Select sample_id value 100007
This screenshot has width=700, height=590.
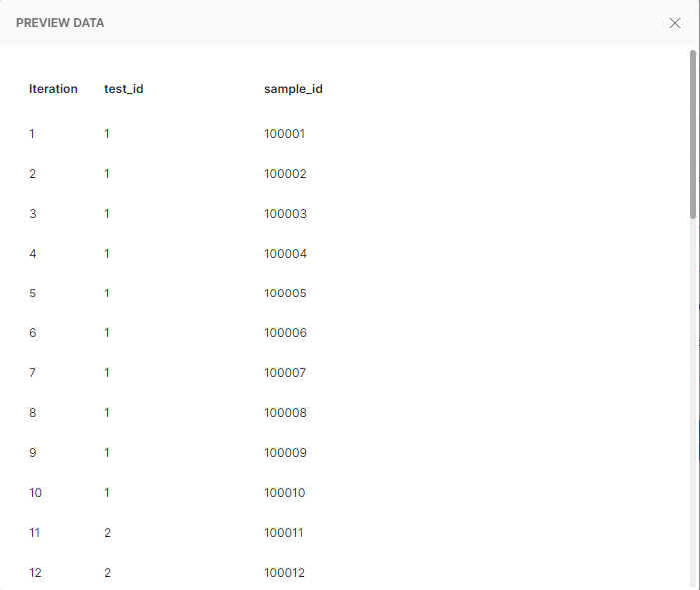click(x=285, y=373)
